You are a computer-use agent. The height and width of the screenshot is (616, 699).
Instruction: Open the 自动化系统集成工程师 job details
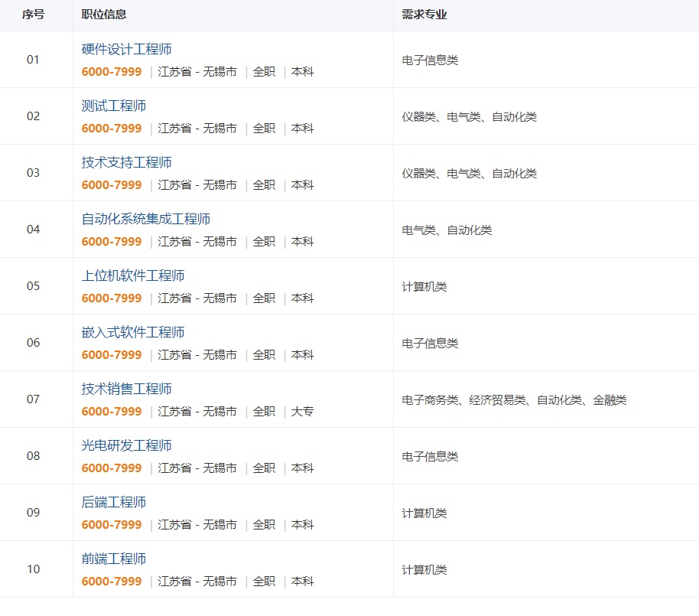point(146,220)
